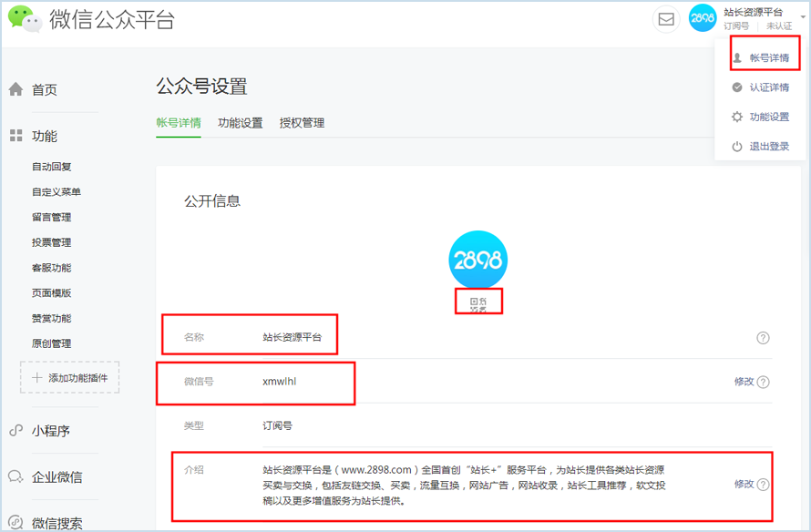Select 认证详情 from the account menu

[x=768, y=87]
